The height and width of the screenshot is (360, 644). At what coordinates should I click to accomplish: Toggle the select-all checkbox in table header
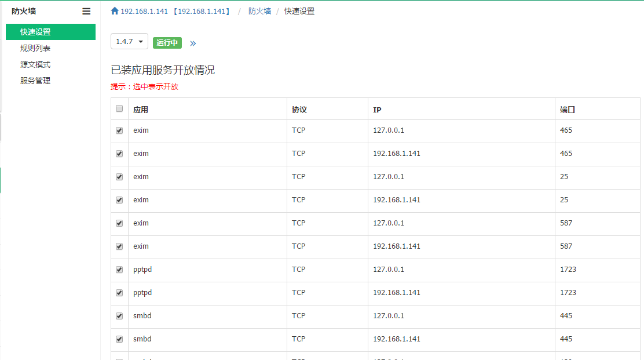(x=119, y=108)
